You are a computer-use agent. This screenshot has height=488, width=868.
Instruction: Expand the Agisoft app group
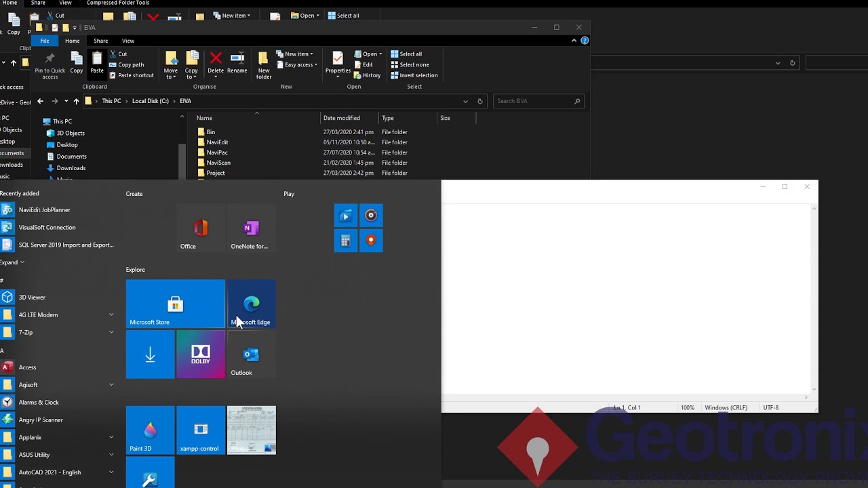point(111,384)
